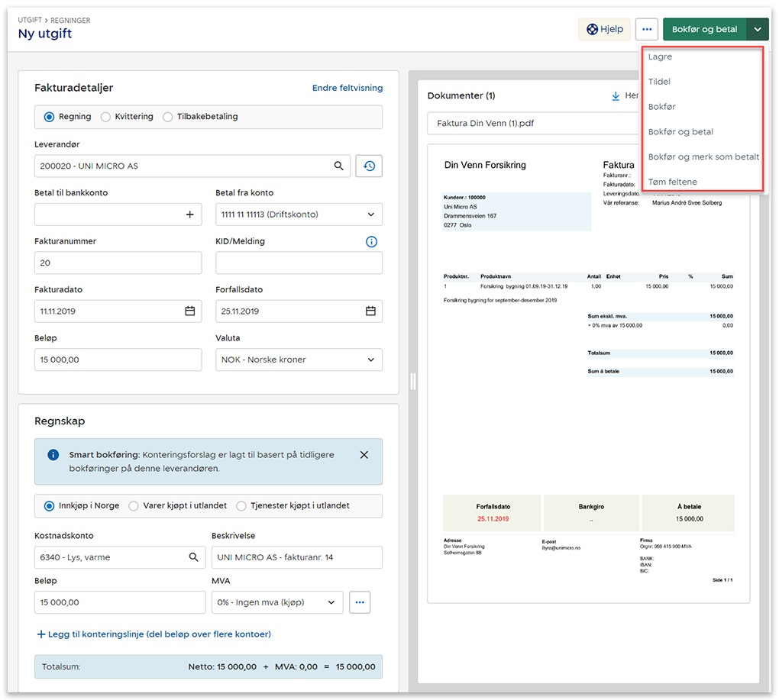Close the Smart bokføring notice

coord(364,455)
